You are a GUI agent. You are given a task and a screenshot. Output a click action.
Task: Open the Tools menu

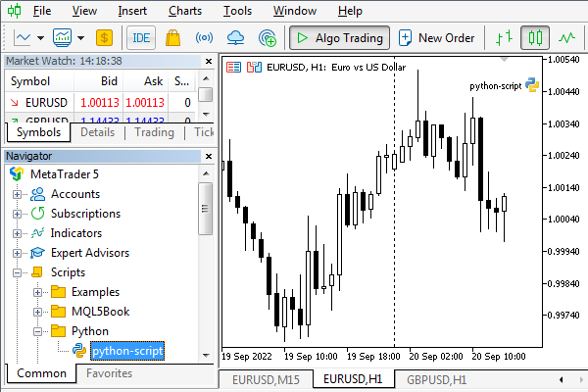point(237,11)
